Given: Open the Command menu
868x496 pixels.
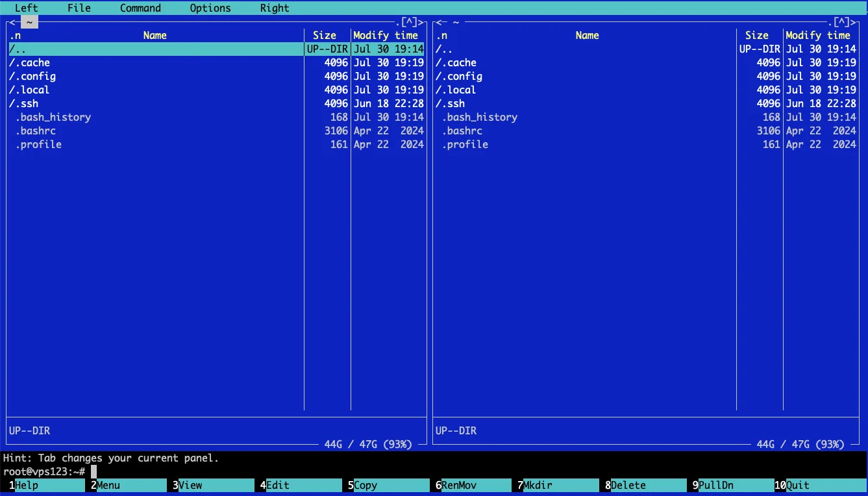Looking at the screenshot, I should pos(140,8).
